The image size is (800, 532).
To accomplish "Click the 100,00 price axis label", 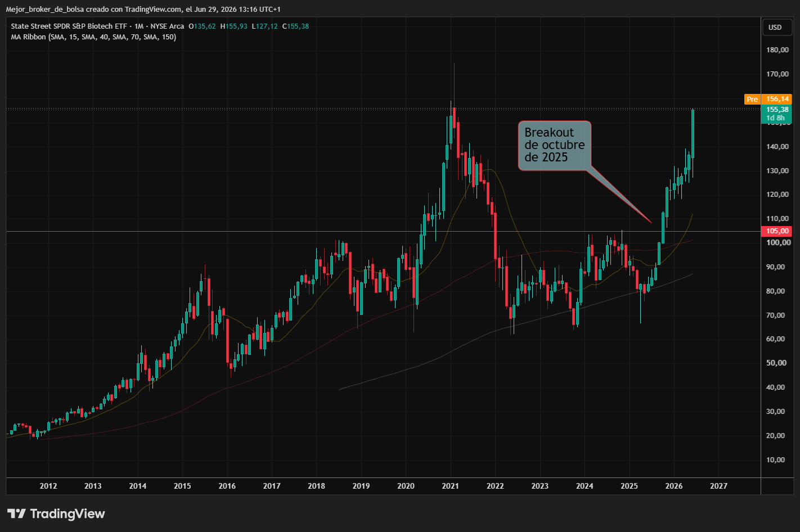I will click(778, 243).
